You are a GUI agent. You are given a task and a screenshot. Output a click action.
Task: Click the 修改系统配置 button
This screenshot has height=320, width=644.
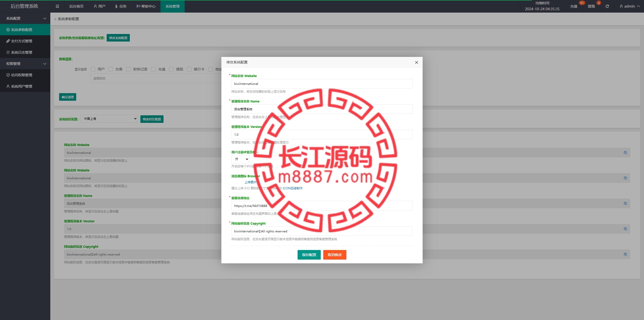coord(118,38)
